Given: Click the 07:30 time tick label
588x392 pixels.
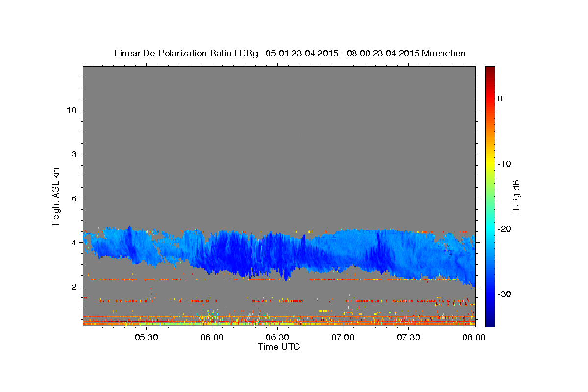Looking at the screenshot, I should 409,338.
